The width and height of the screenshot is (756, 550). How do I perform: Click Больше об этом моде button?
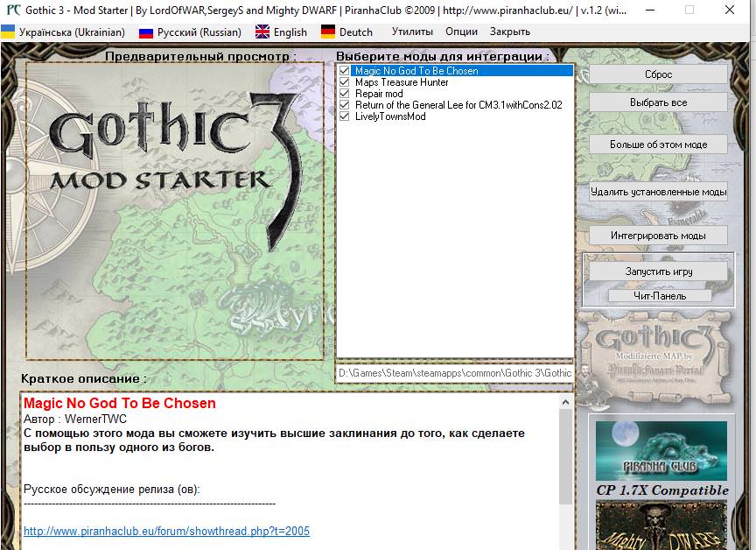(x=658, y=145)
